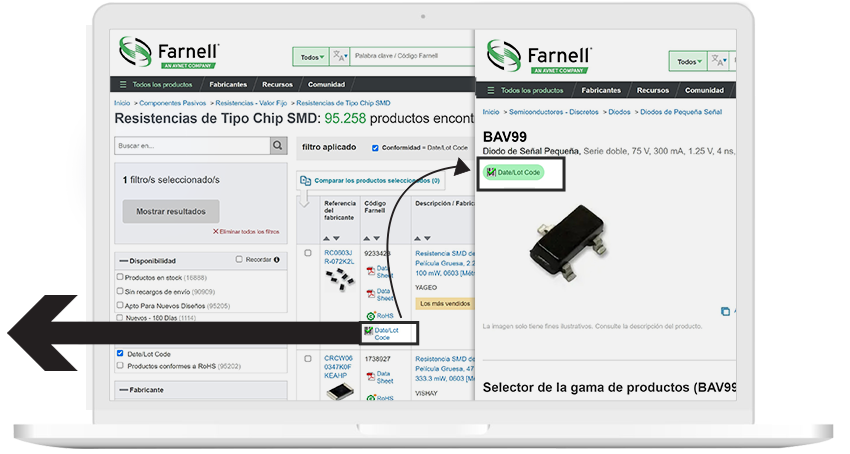The height and width of the screenshot is (454, 850).
Task: Click the RC0603J resistor thumbnail image
Action: (x=340, y=278)
